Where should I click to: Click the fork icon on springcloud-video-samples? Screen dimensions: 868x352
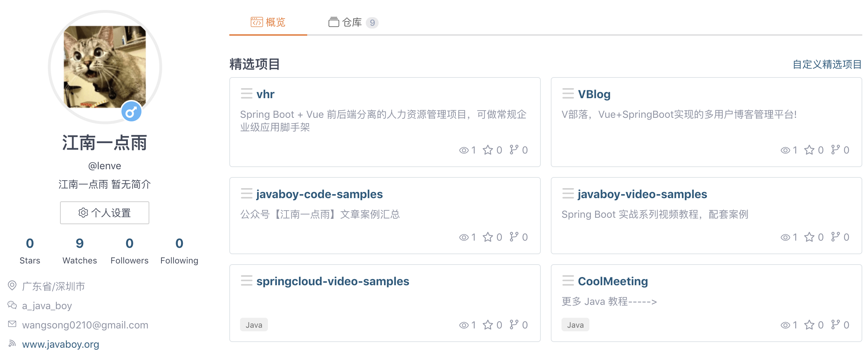click(514, 325)
